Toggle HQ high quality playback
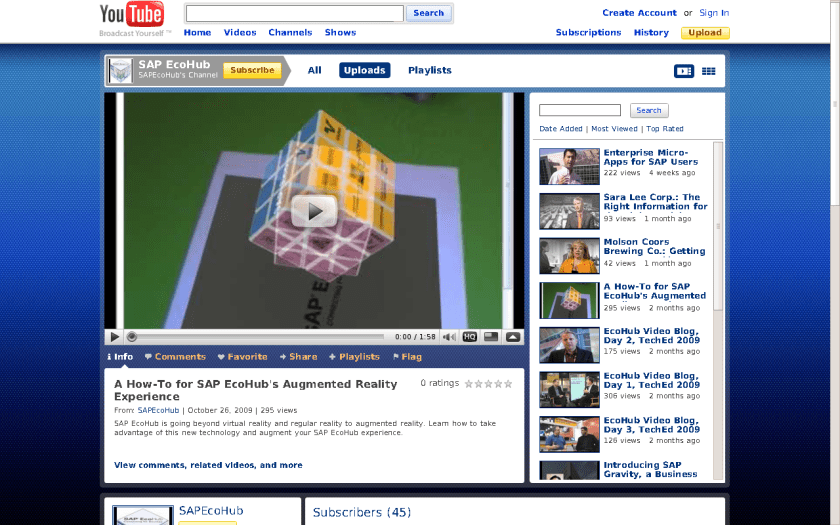The height and width of the screenshot is (525, 840). [469, 337]
